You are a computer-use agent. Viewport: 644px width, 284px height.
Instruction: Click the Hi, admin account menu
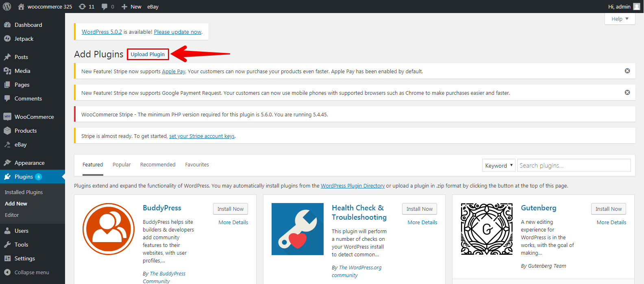coord(624,7)
